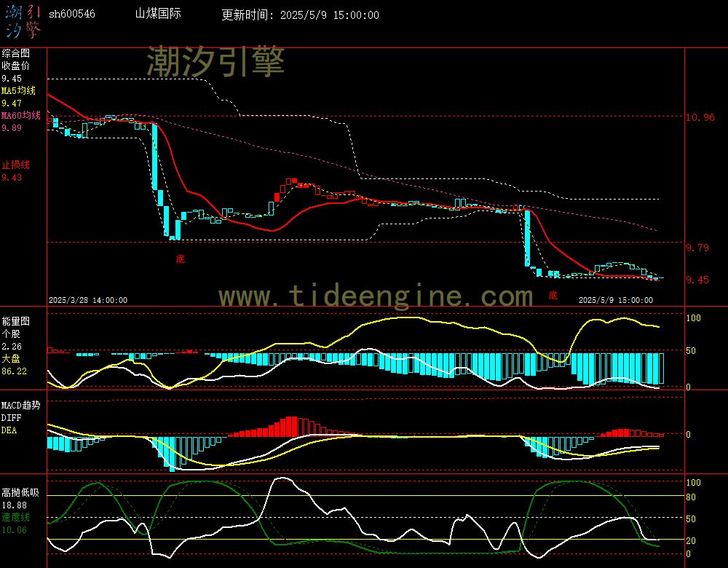Select the 综合图 panel label
This screenshot has width=728, height=568.
16,53
